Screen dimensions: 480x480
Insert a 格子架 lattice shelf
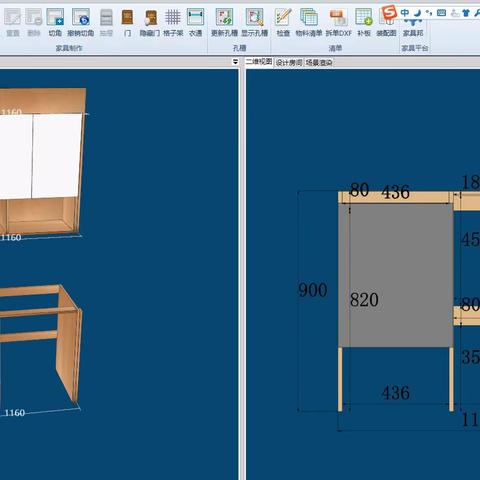[x=173, y=22]
